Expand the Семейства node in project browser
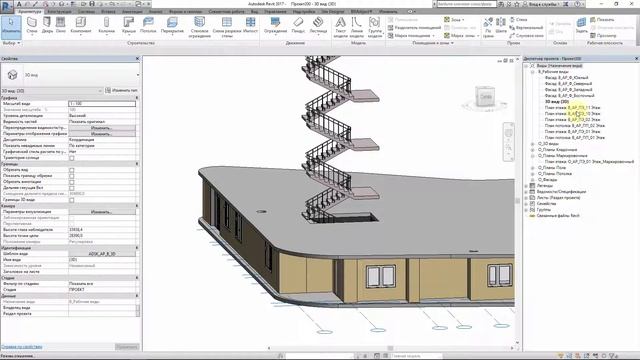 (527, 204)
